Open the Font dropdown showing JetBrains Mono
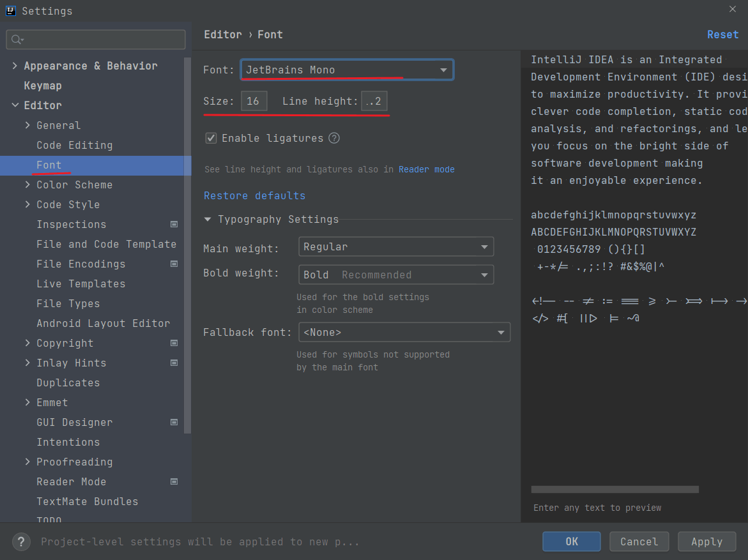Screen dimensions: 748x560 pyautogui.click(x=347, y=70)
